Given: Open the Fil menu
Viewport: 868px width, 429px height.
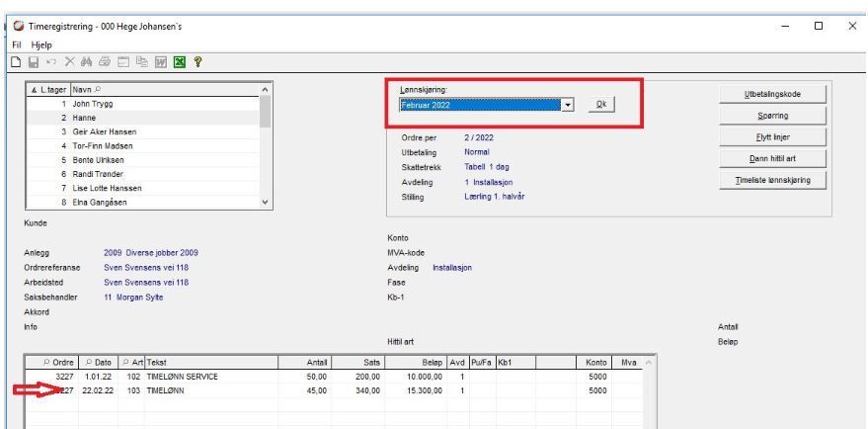Looking at the screenshot, I should pos(17,44).
